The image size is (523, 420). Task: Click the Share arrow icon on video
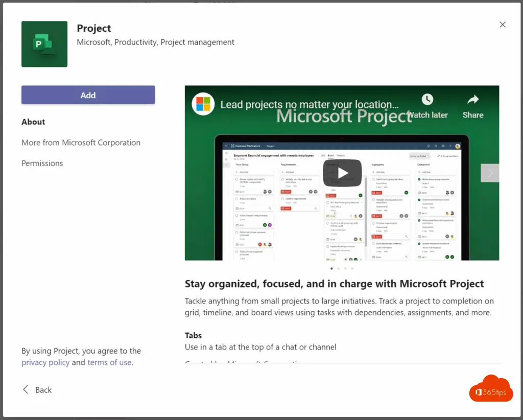(472, 100)
